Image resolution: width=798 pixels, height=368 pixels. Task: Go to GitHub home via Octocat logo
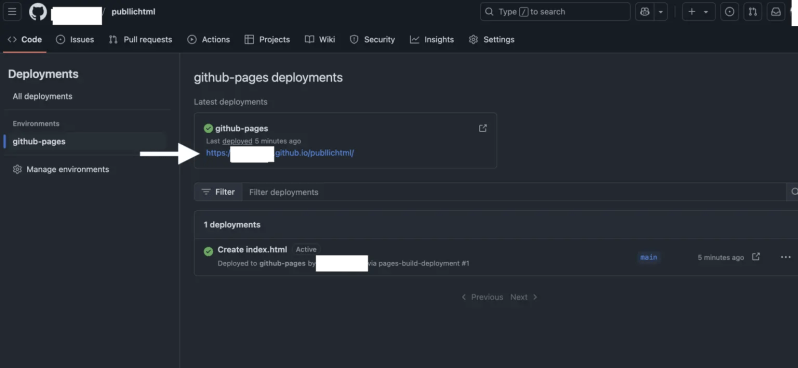coord(38,12)
